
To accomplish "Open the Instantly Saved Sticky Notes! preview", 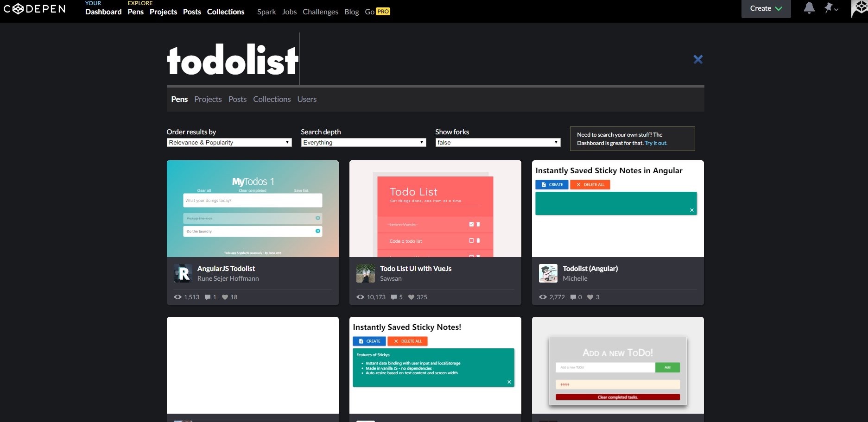I will click(435, 365).
